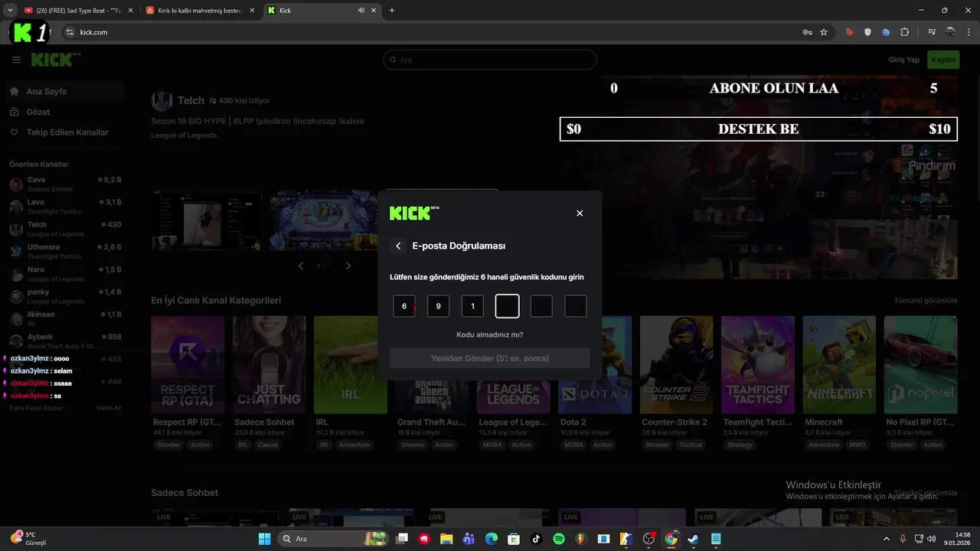Click the Ara search field on Kick
The image size is (980, 551).
[x=490, y=60]
